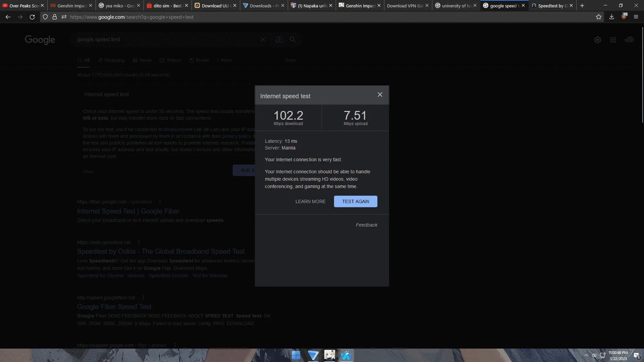
Task: Open search by image camera icon
Action: [279, 40]
